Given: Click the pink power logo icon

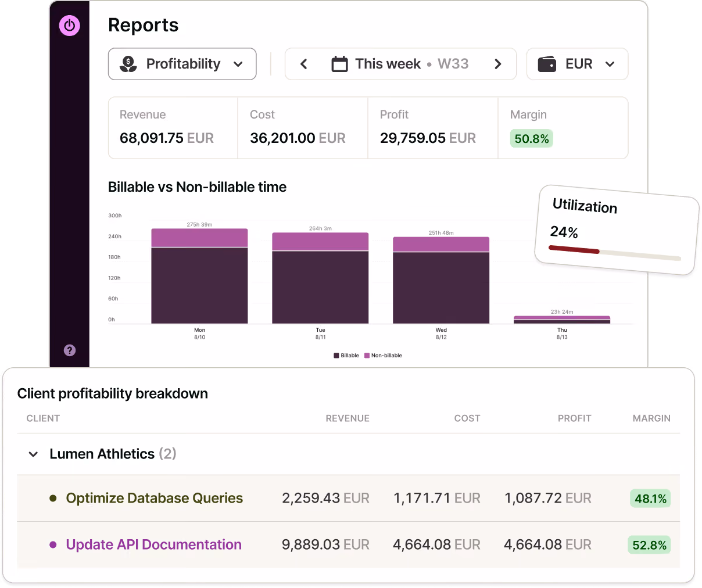Looking at the screenshot, I should point(69,25).
